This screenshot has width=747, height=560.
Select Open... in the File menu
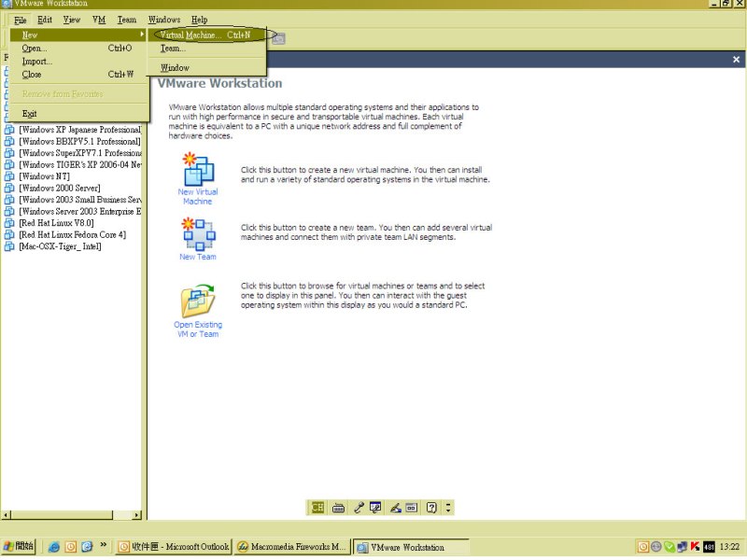(x=78, y=49)
